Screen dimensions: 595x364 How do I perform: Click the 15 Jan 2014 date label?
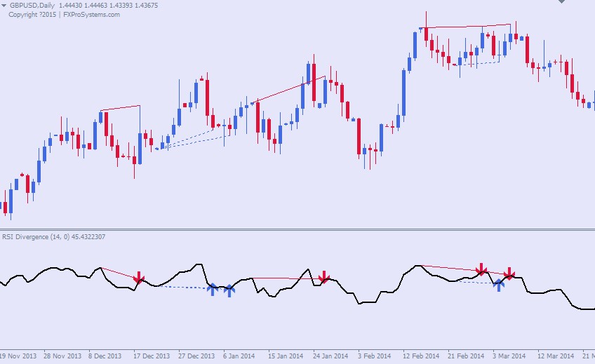tap(286, 356)
